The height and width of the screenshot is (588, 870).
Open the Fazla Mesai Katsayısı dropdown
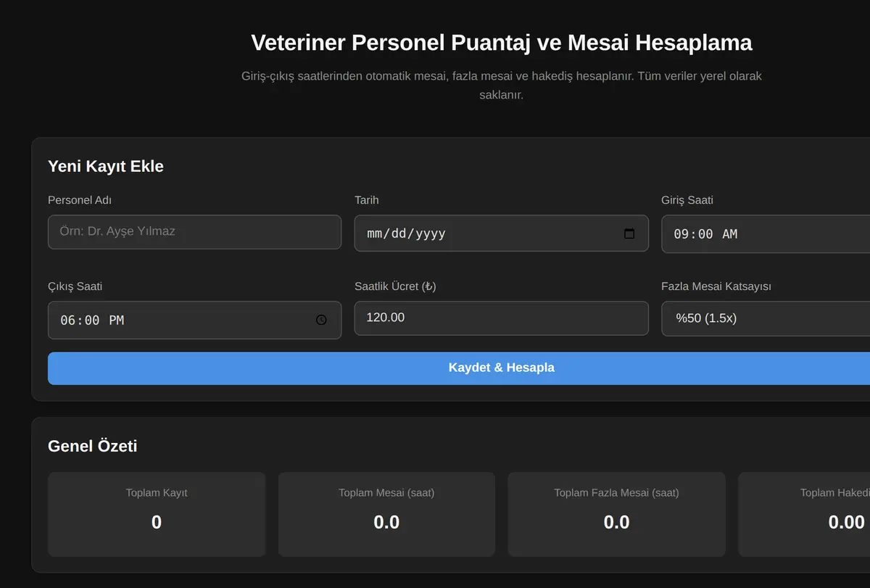click(x=766, y=318)
